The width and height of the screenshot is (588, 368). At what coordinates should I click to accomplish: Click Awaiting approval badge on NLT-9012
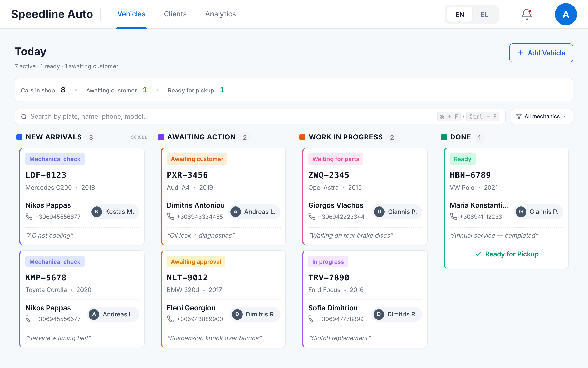(196, 262)
